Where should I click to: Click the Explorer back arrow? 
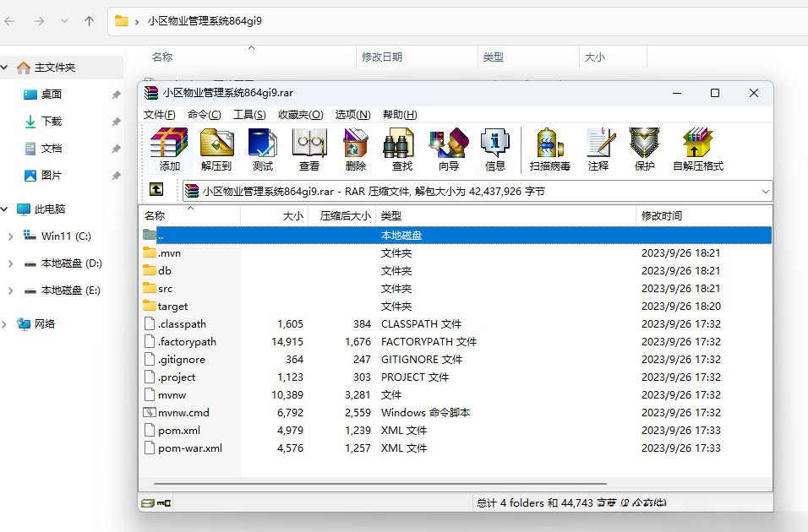9,21
